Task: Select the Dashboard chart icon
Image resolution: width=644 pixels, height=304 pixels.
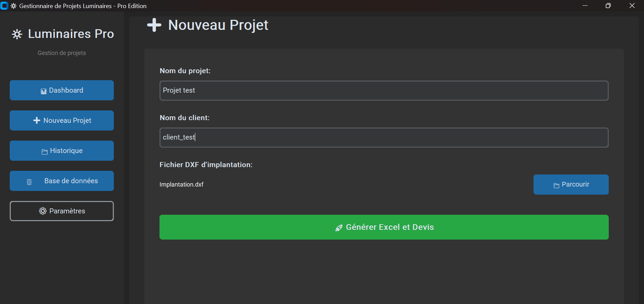Action: click(43, 91)
